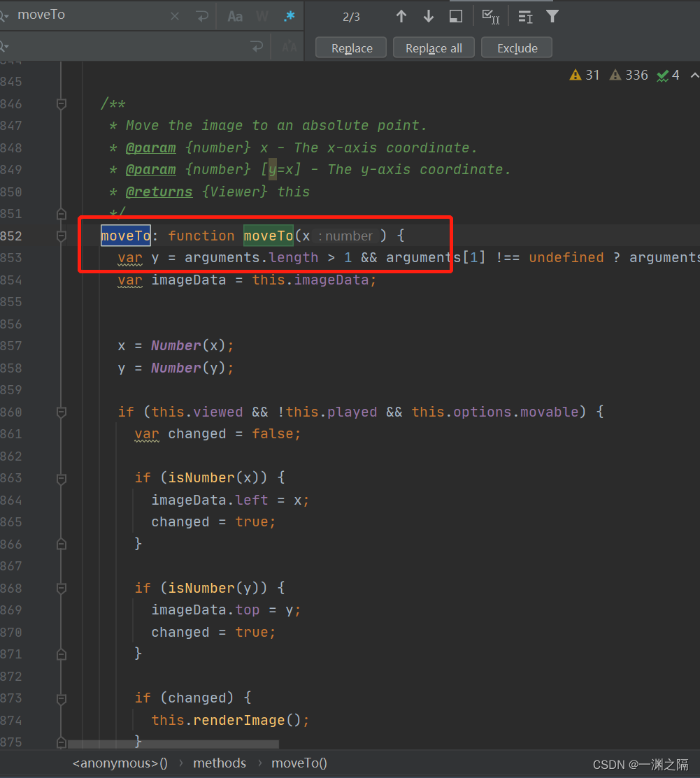The image size is (700, 778).
Task: Click the Replace all button
Action: (434, 47)
